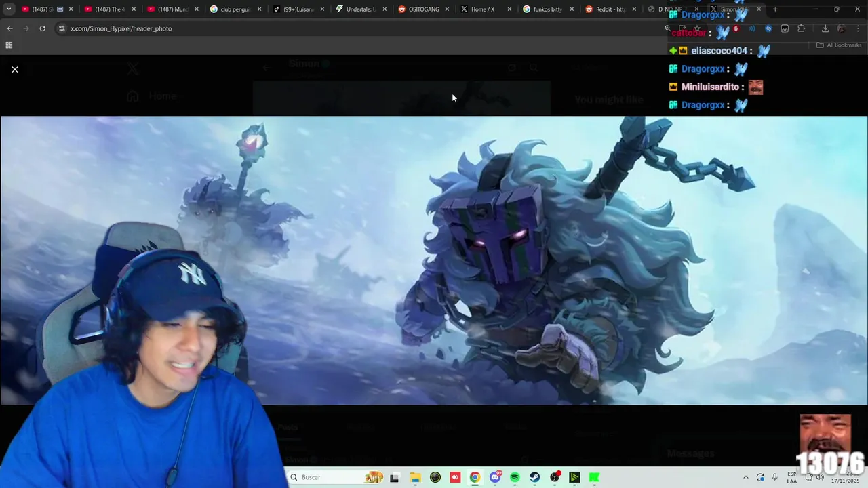Open Discord from the taskbar
Viewport: 868px width, 488px height.
[495, 477]
